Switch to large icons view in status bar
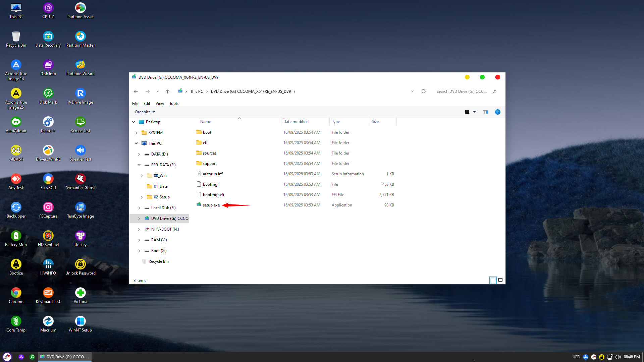The width and height of the screenshot is (644, 362). [x=500, y=280]
